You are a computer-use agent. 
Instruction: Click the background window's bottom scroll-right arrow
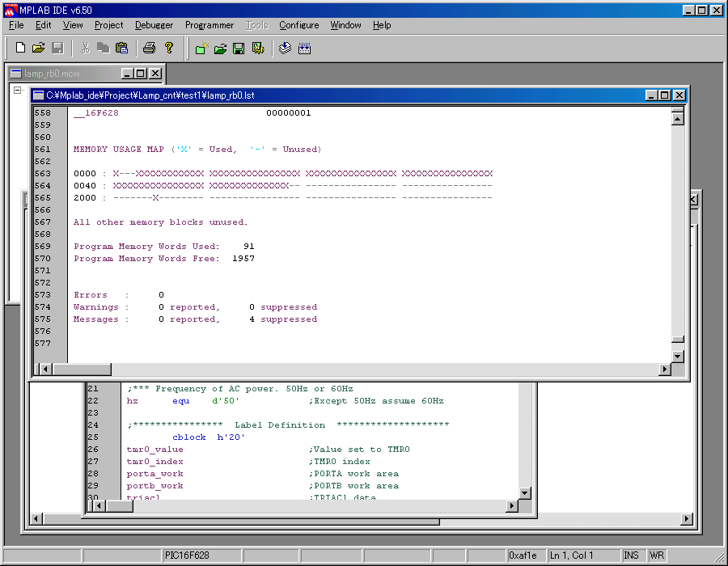point(687,518)
